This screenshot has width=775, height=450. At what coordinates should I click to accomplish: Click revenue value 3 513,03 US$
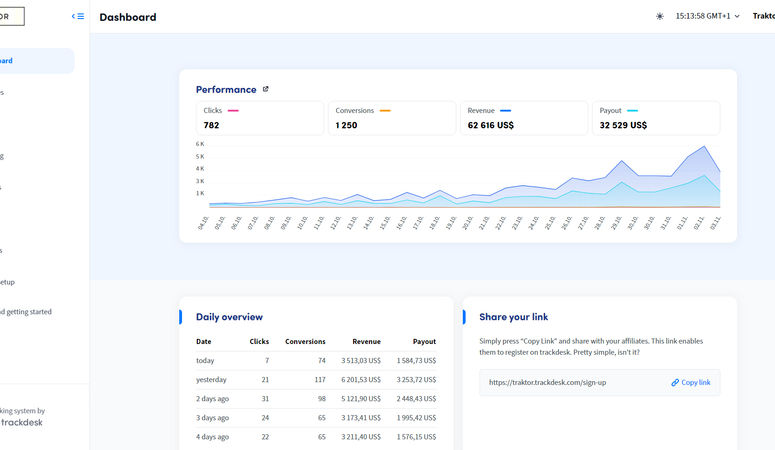pos(361,360)
